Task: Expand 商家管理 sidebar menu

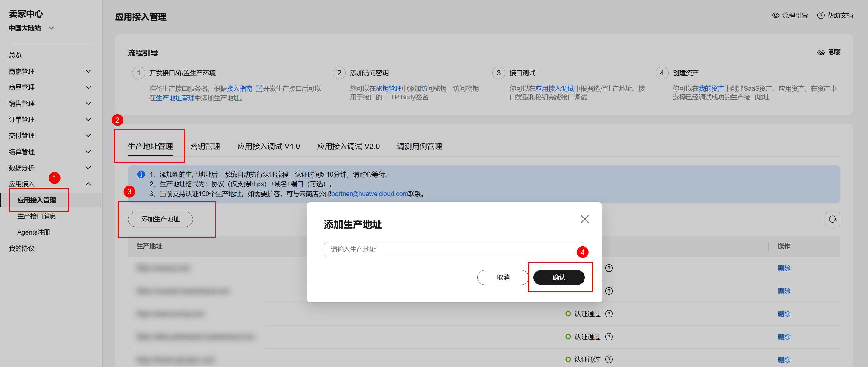Action: [x=88, y=71]
